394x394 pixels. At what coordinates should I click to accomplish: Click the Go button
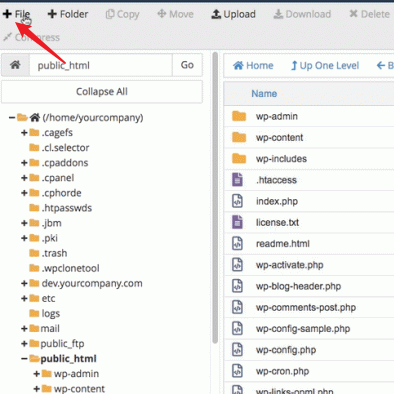pos(187,65)
